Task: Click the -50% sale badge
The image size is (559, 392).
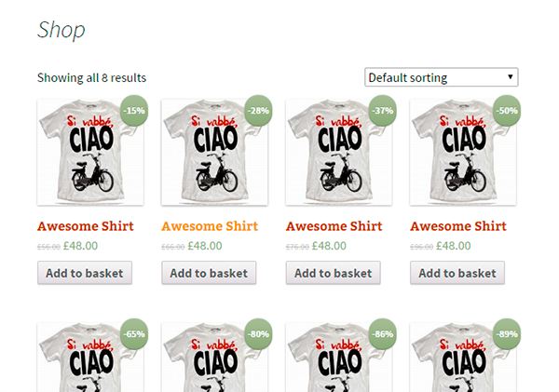Action: 507,111
